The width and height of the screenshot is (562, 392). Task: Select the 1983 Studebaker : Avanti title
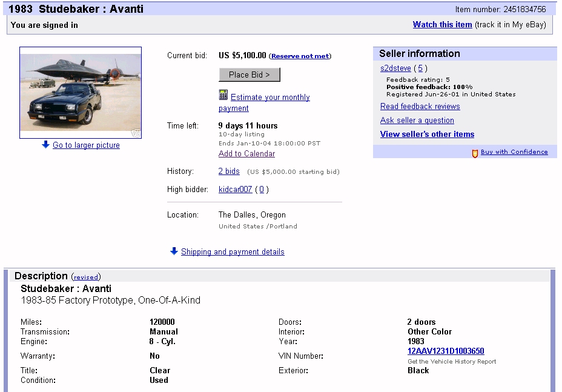pos(76,9)
